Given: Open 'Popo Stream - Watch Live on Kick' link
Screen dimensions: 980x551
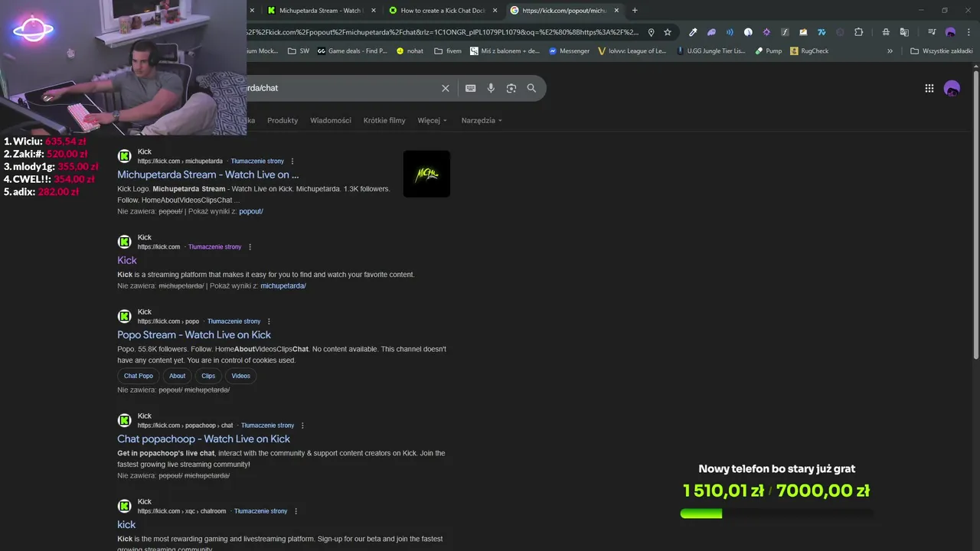Looking at the screenshot, I should (194, 334).
